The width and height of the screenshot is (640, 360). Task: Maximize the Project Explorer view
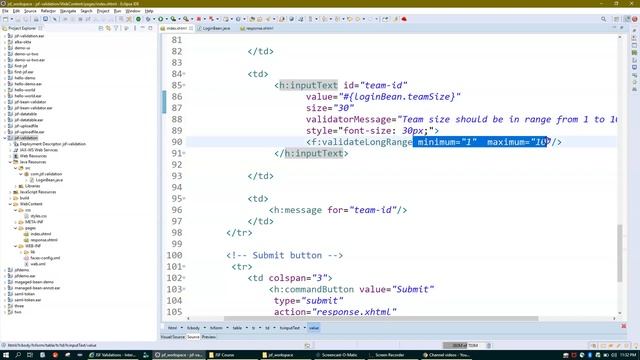tap(150, 28)
